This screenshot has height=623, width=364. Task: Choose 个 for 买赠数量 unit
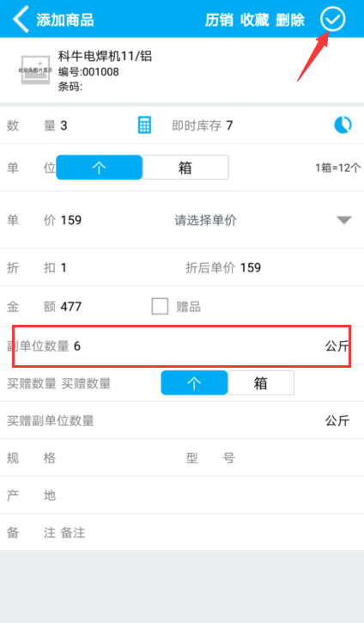coord(194,382)
